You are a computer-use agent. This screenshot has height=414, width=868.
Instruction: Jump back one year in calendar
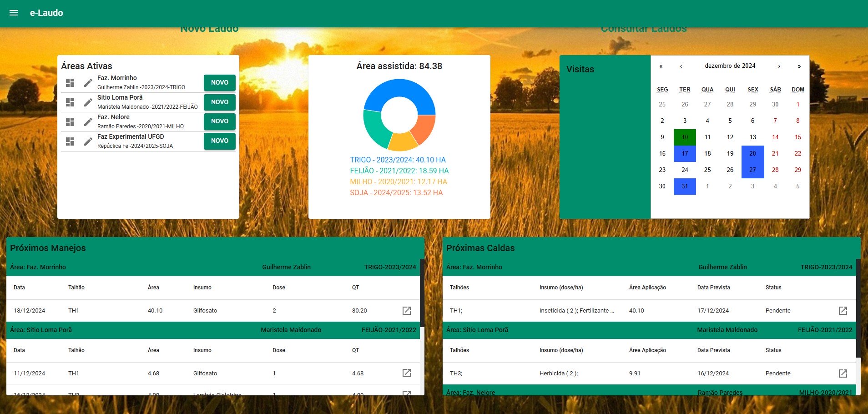pyautogui.click(x=661, y=66)
